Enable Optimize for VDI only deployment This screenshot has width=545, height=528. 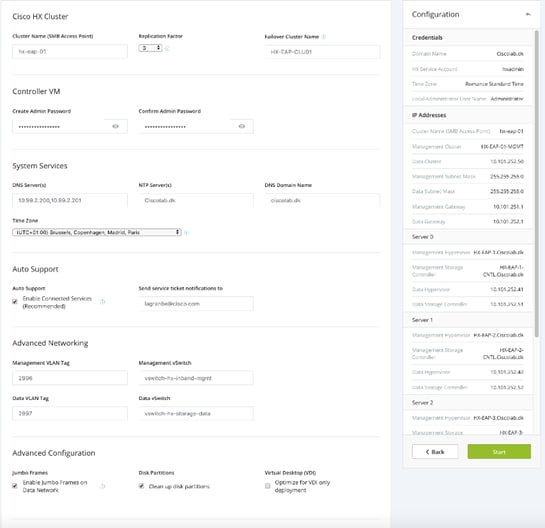tap(267, 486)
